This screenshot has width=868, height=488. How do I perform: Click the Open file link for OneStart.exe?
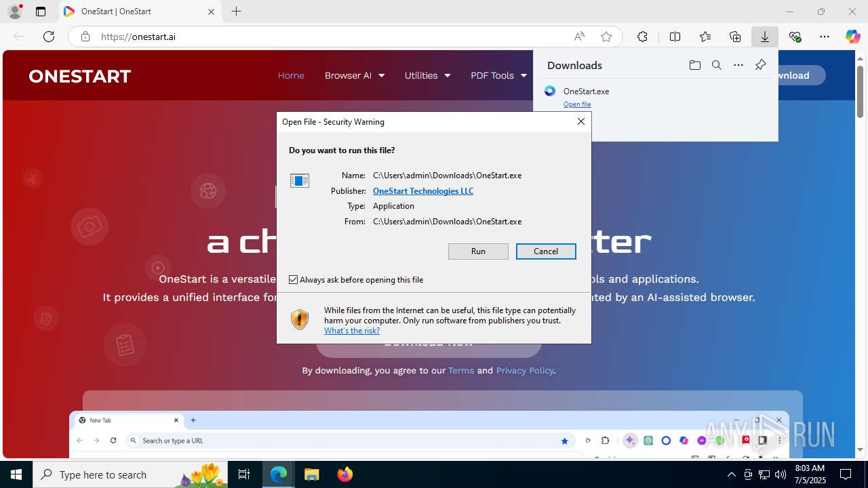577,104
